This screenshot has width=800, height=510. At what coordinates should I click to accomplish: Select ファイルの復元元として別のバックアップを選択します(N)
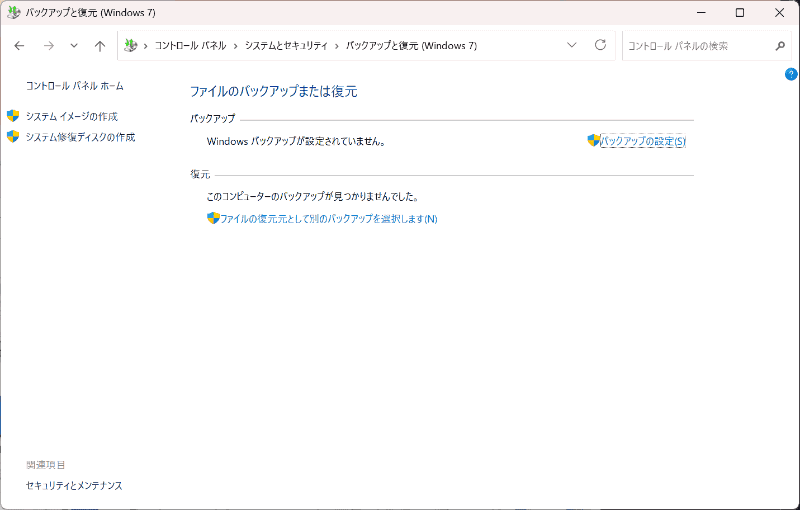coord(329,219)
